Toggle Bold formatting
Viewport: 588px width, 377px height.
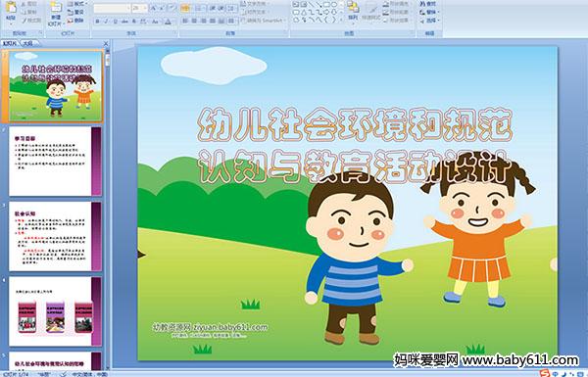point(97,22)
